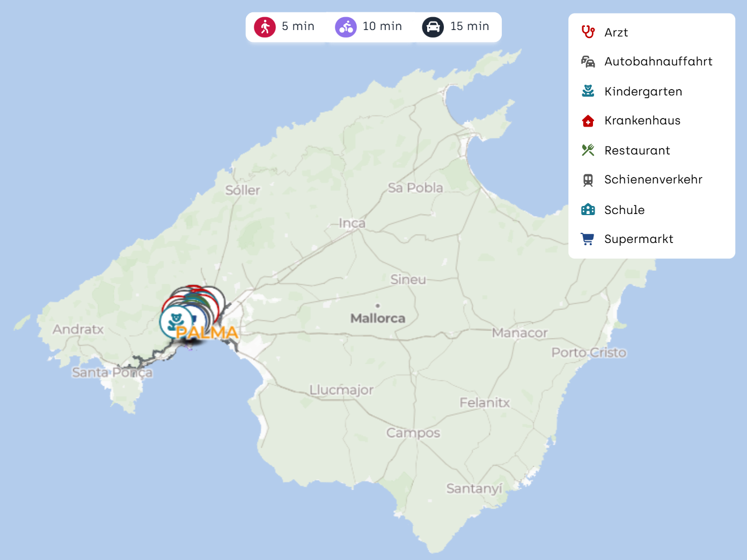Click the bold Mallorca island label
The height and width of the screenshot is (560, 747).
[378, 319]
